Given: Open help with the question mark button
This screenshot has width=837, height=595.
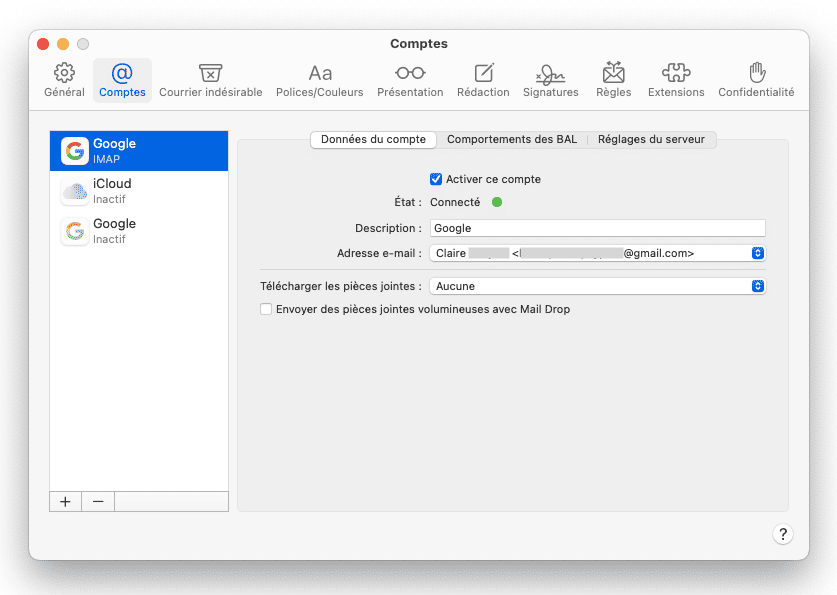Looking at the screenshot, I should [783, 534].
